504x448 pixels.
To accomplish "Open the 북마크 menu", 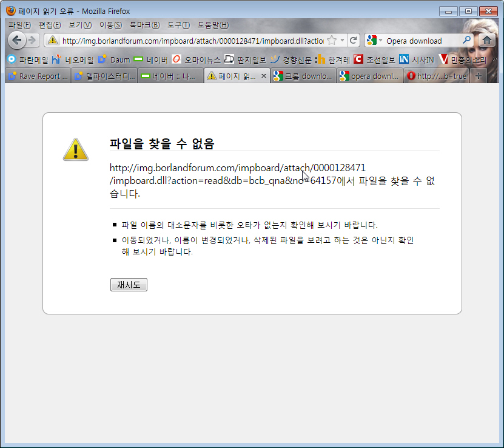I will 144,25.
